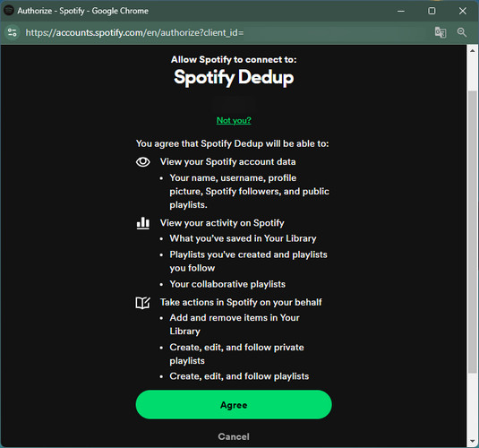Click the green Agree button
The image size is (479, 448).
(x=234, y=405)
